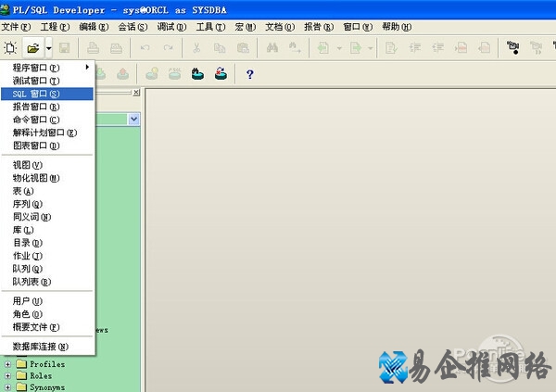Open the 工程(P) menu
The height and width of the screenshot is (392, 556).
(55, 27)
